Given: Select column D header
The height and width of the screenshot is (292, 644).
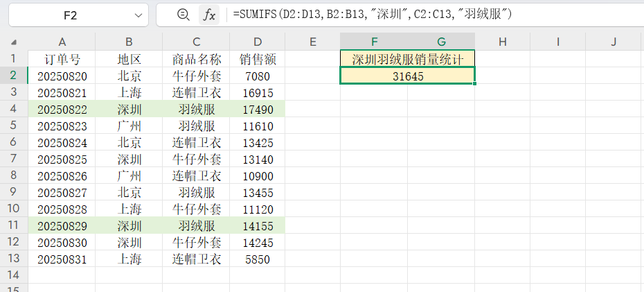Looking at the screenshot, I should (258, 42).
